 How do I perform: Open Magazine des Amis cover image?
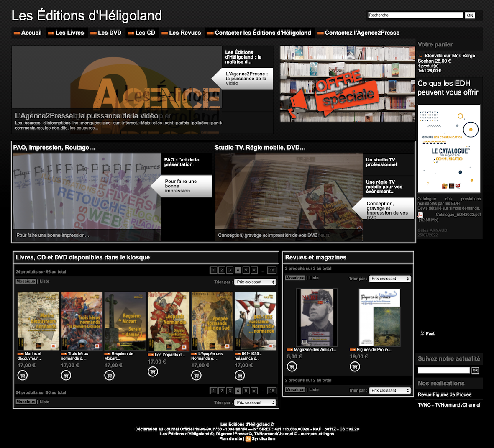click(x=317, y=317)
